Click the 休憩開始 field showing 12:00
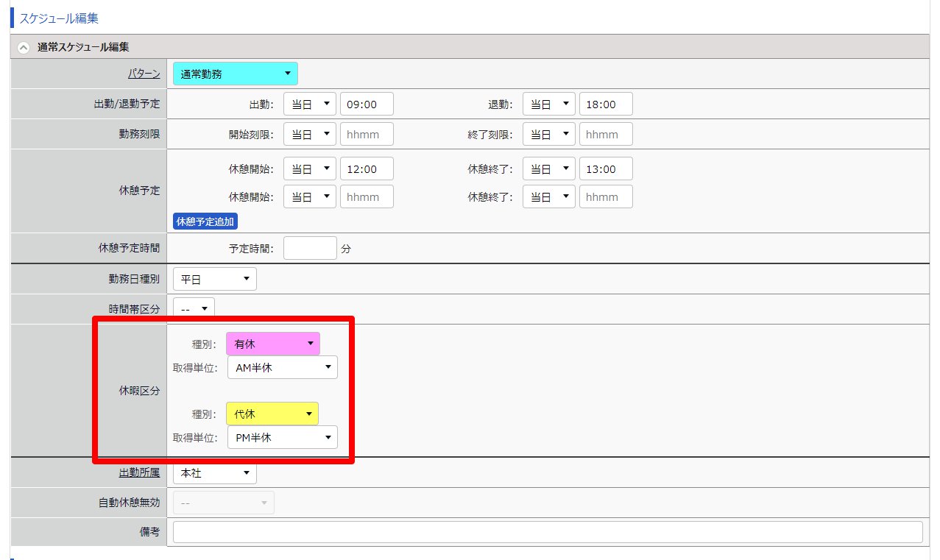Screen dimensions: 940x560 (x=367, y=169)
